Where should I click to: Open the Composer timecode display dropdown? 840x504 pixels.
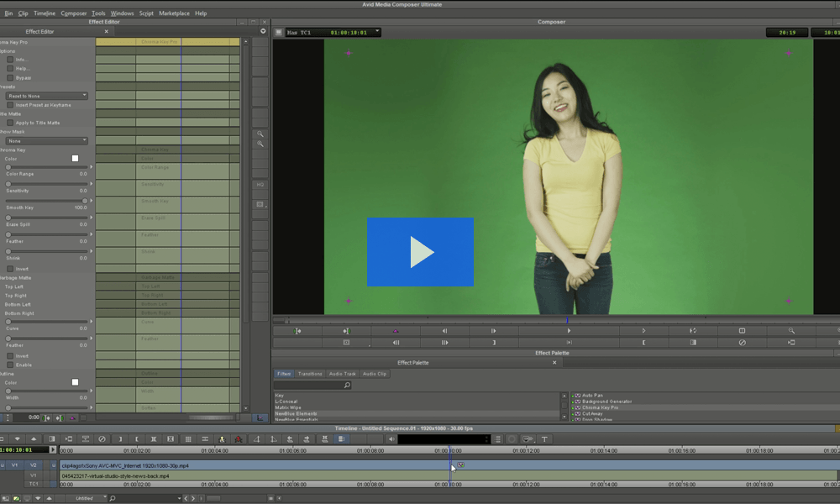coord(377,32)
